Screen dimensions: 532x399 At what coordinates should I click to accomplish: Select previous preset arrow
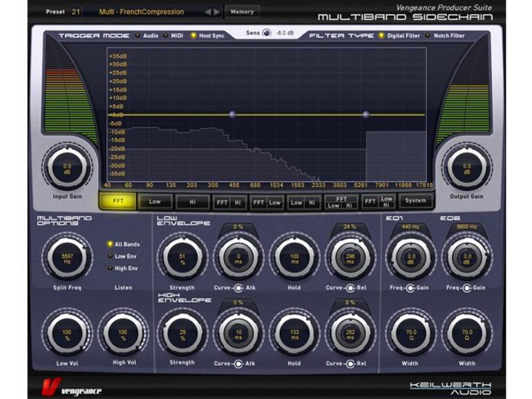click(x=208, y=12)
